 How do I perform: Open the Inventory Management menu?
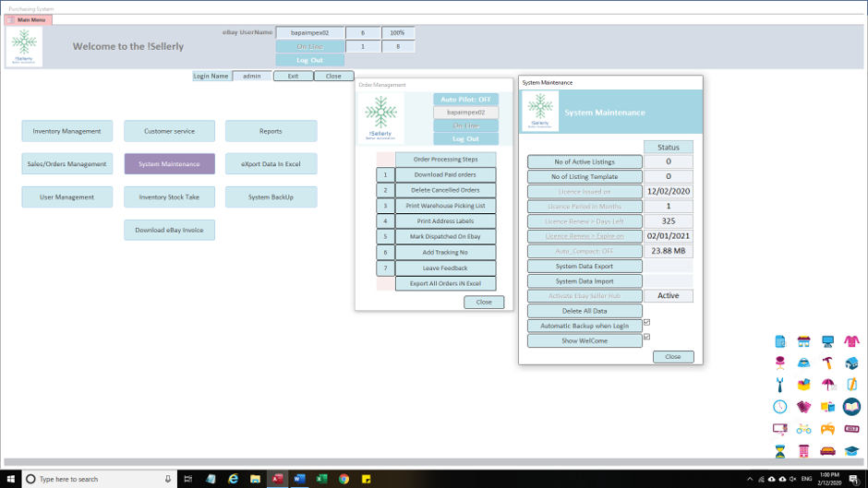pyautogui.click(x=66, y=131)
